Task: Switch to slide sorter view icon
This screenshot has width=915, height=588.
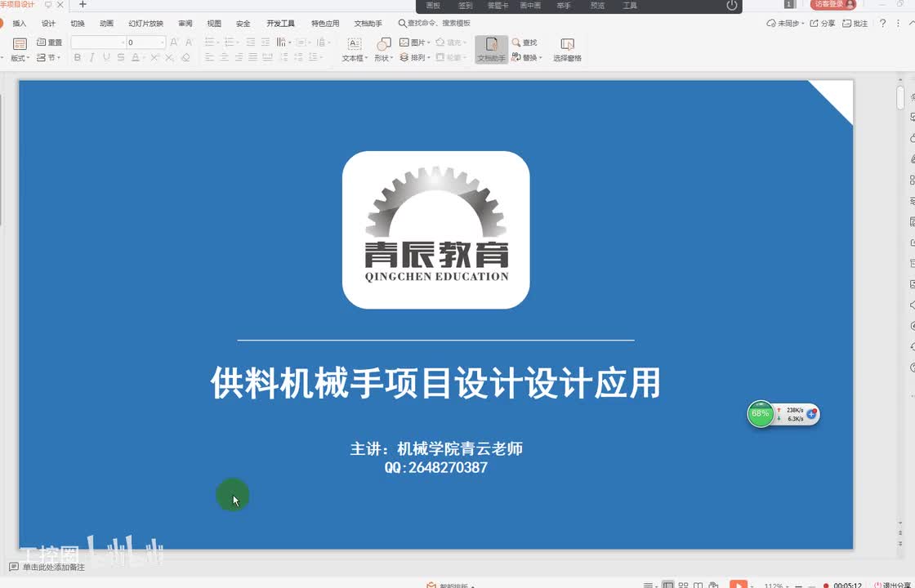Action: click(x=683, y=585)
